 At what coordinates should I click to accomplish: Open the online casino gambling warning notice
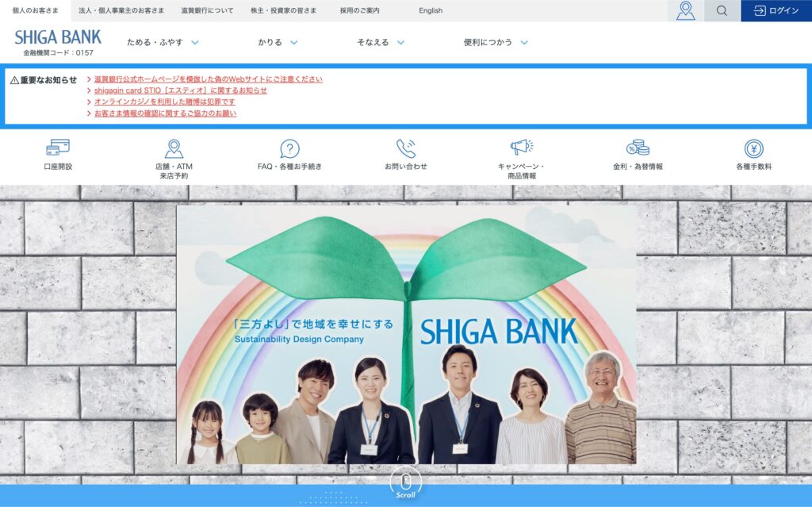165,102
